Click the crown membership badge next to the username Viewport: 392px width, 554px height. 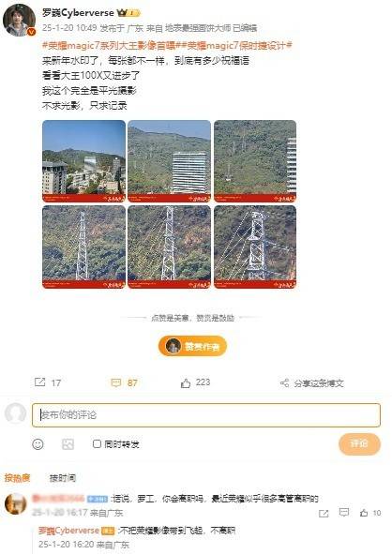point(128,13)
